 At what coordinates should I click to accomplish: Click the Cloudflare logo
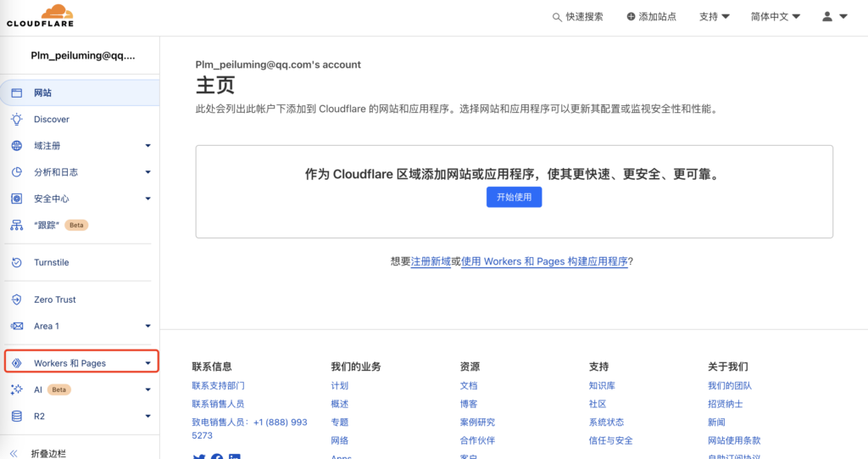coord(40,16)
